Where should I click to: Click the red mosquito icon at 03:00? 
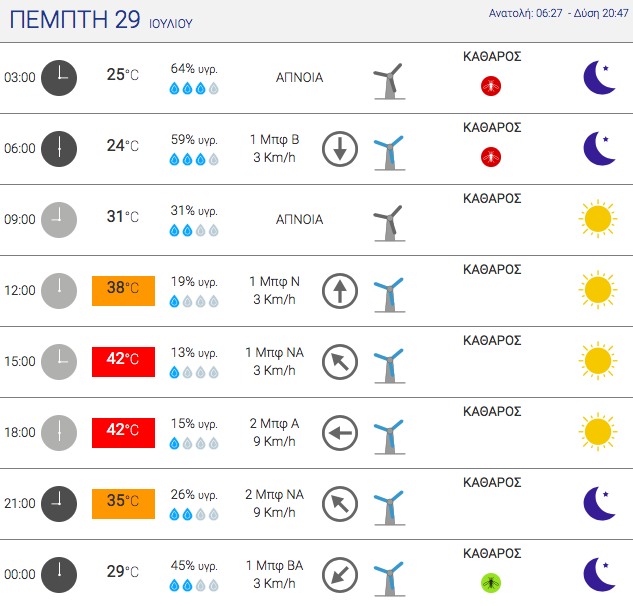[491, 86]
